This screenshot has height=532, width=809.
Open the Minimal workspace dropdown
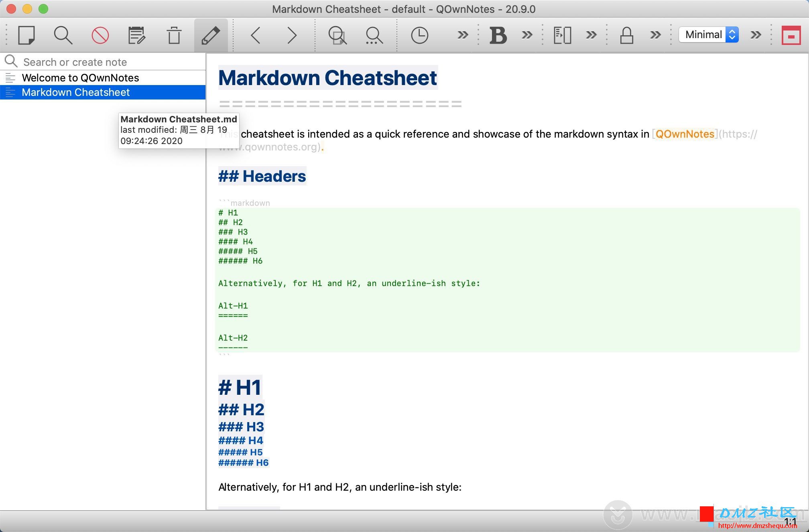(x=709, y=35)
